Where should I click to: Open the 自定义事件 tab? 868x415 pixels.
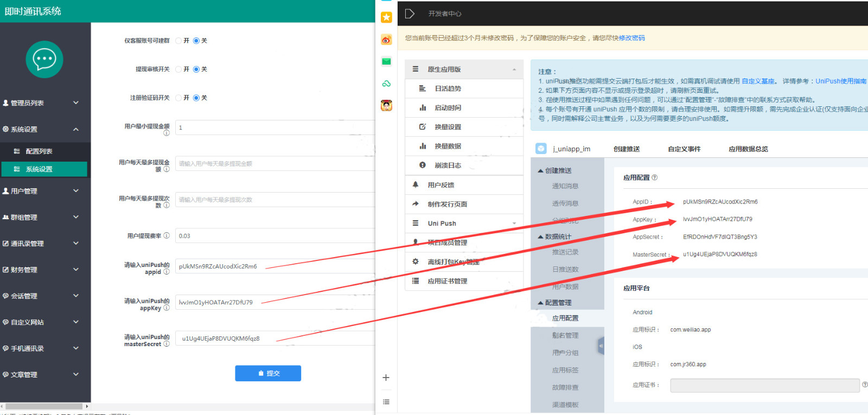click(684, 149)
